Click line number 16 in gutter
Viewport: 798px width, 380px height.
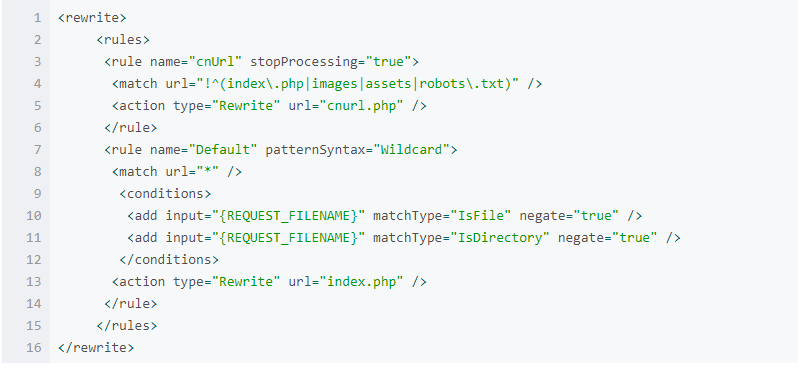(x=34, y=347)
